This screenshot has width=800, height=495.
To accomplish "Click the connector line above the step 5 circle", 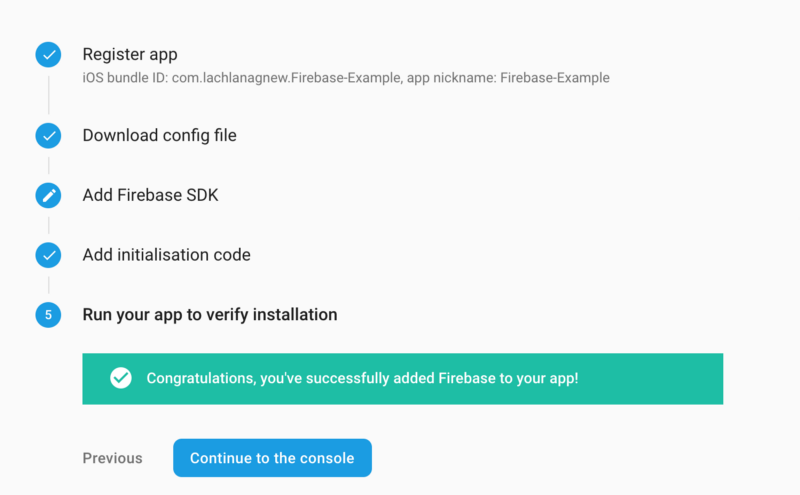I will [48, 285].
